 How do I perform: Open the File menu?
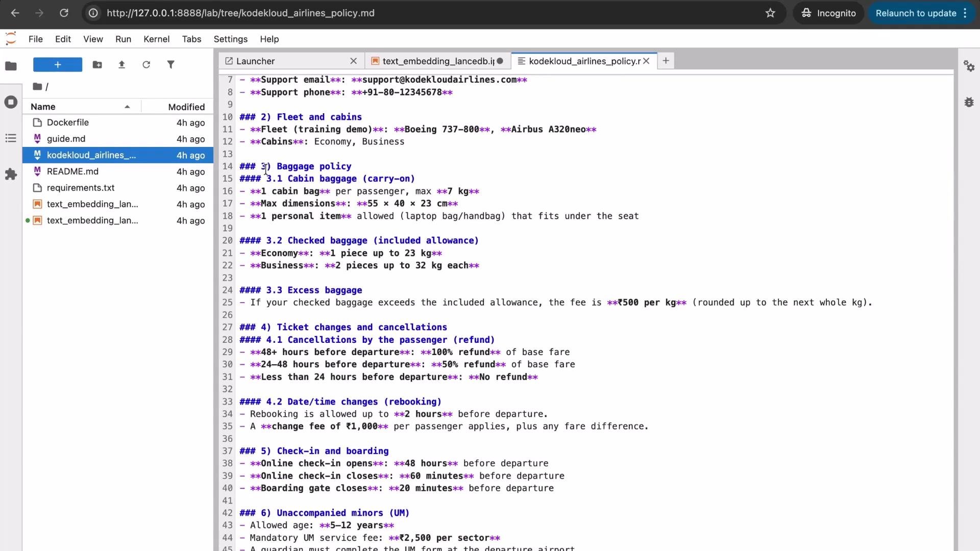36,39
